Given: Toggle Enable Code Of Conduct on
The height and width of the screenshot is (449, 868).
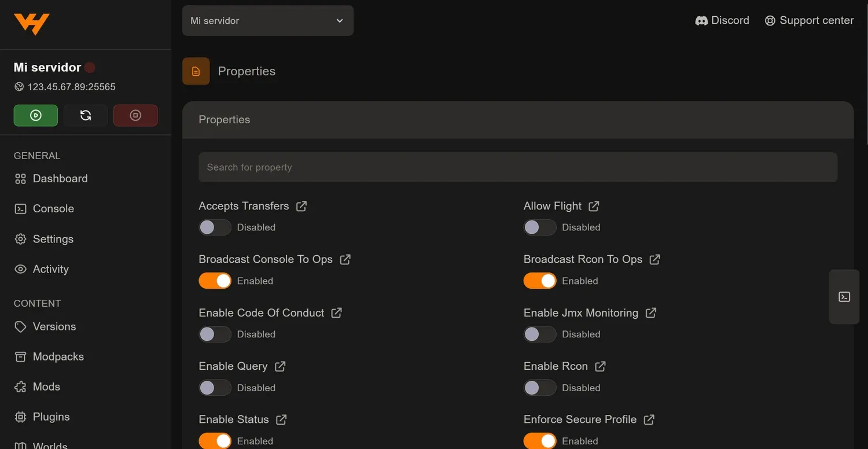Looking at the screenshot, I should (215, 334).
